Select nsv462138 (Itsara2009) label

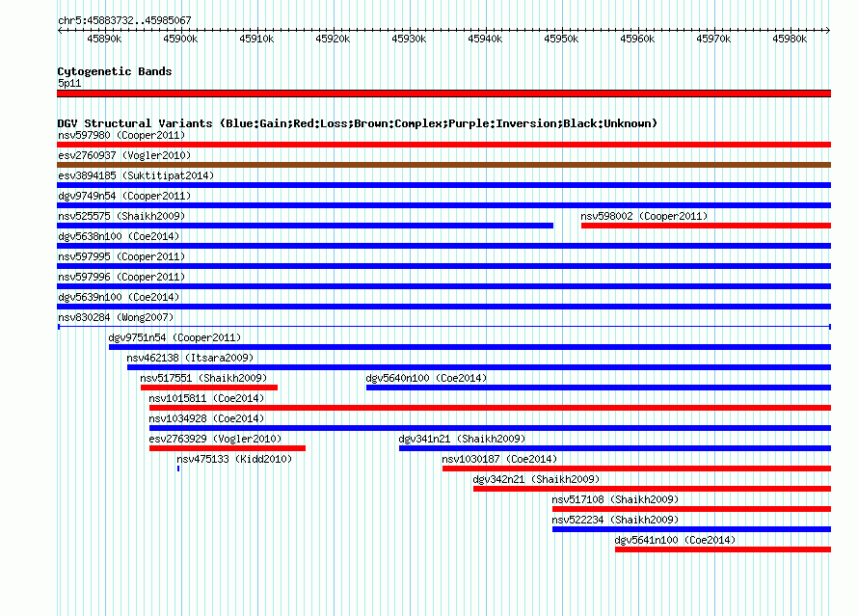coord(190,358)
